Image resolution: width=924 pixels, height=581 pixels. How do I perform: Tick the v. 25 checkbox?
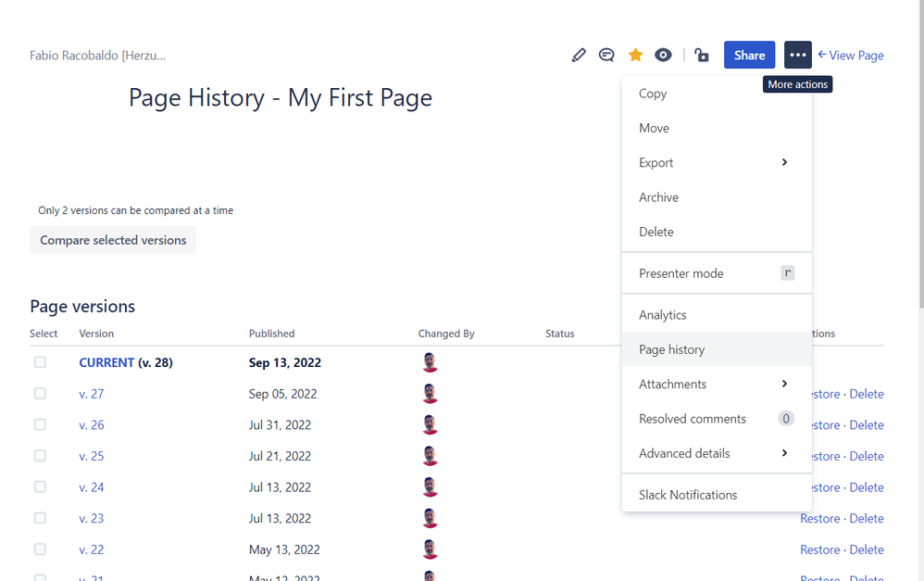40,456
